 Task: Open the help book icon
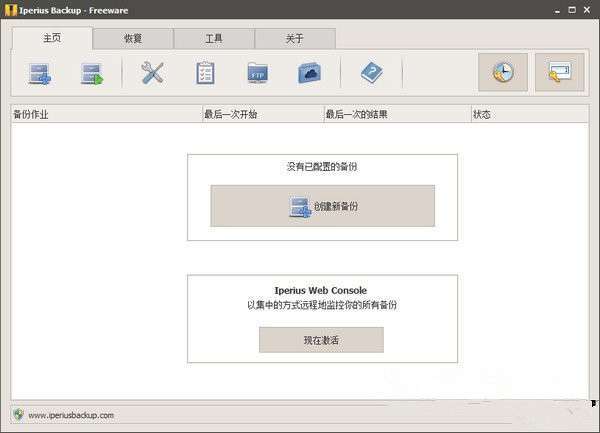coord(372,72)
